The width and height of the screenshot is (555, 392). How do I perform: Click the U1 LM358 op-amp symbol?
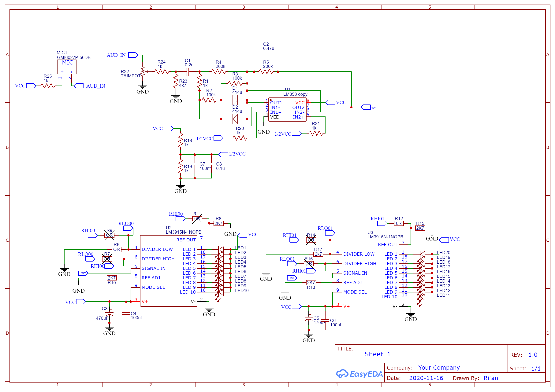[x=288, y=109]
